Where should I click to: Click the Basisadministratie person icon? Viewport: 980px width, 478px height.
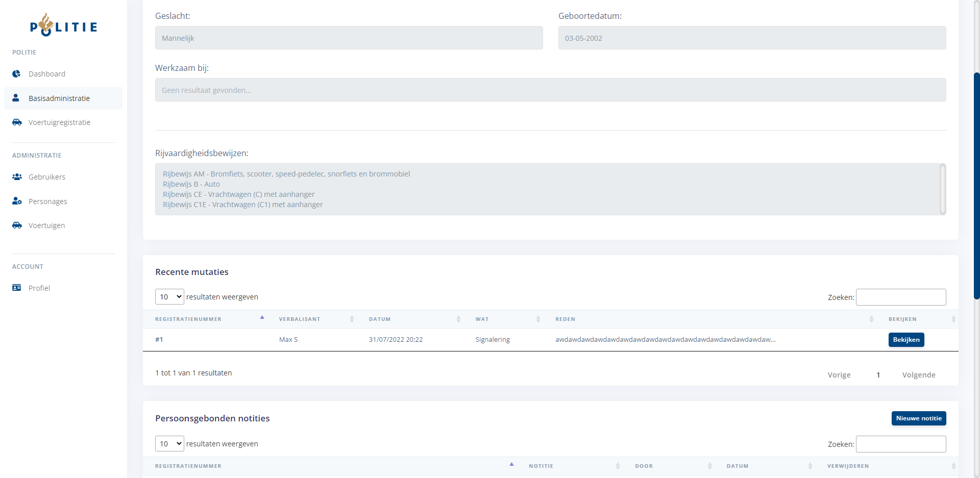pos(16,98)
